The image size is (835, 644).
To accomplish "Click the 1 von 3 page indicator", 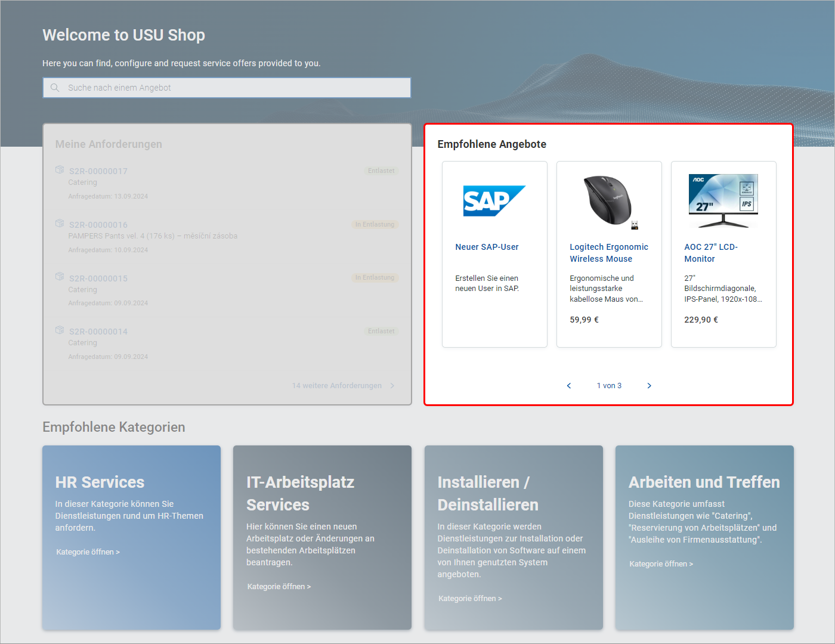I will (609, 386).
